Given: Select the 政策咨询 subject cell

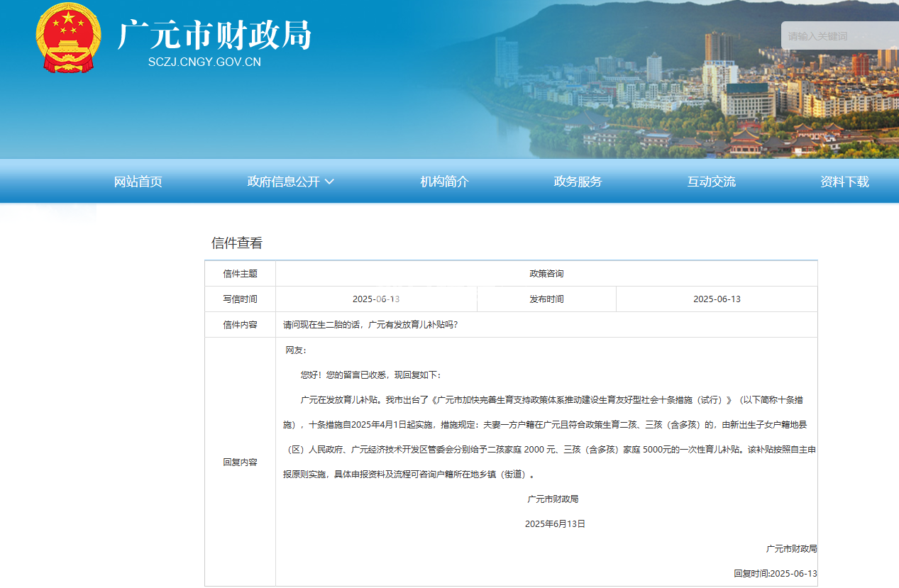Looking at the screenshot, I should [x=546, y=274].
